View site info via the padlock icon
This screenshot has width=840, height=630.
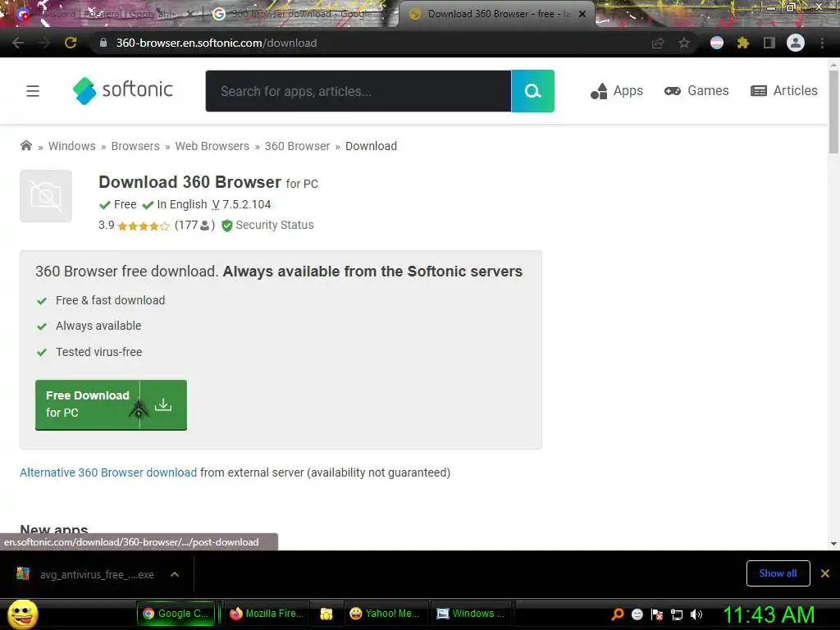[103, 43]
